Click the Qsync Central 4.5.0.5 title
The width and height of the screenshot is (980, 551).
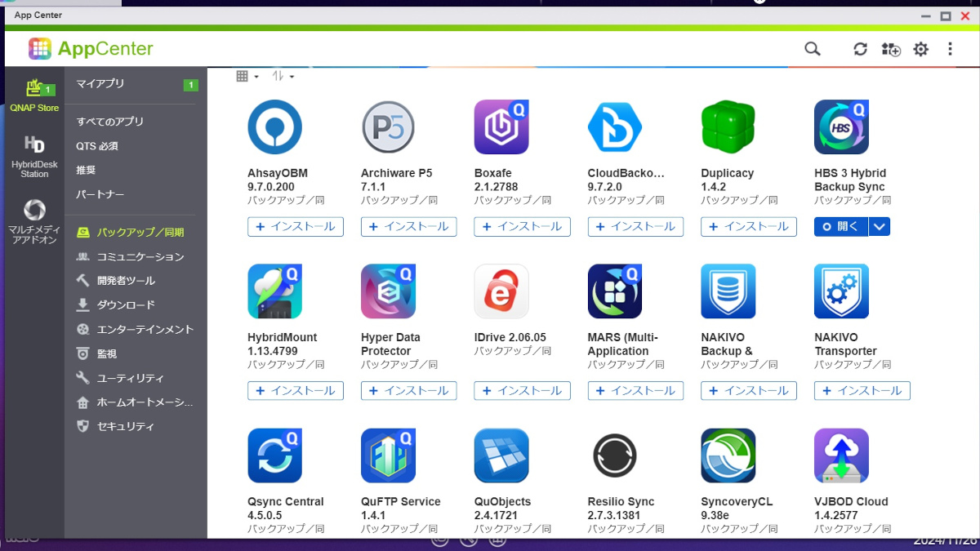(286, 509)
